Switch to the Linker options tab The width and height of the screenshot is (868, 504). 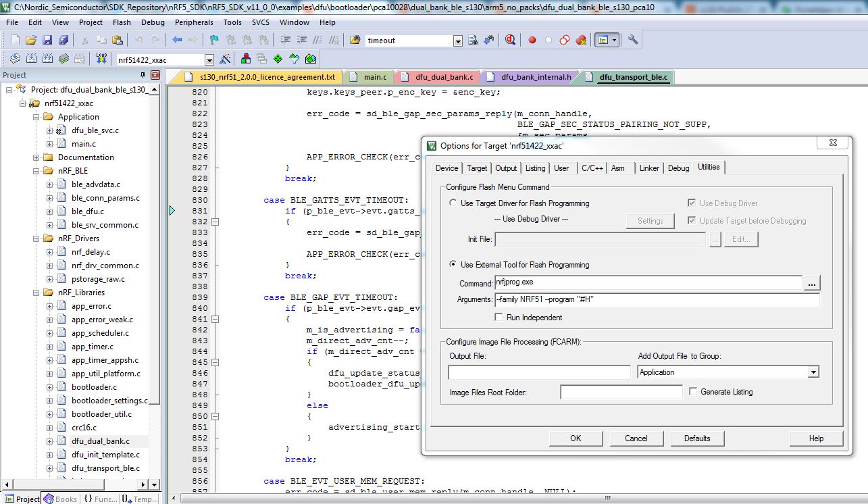[x=649, y=168]
